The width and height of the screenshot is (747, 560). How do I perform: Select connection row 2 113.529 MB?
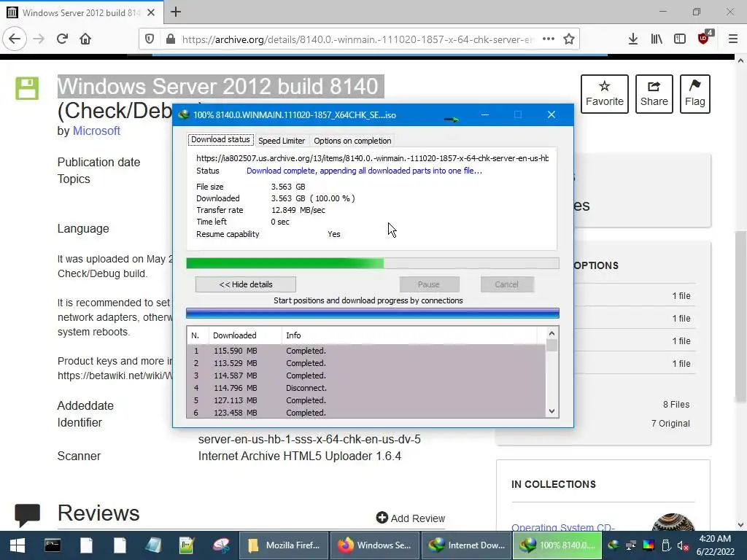tap(366, 363)
